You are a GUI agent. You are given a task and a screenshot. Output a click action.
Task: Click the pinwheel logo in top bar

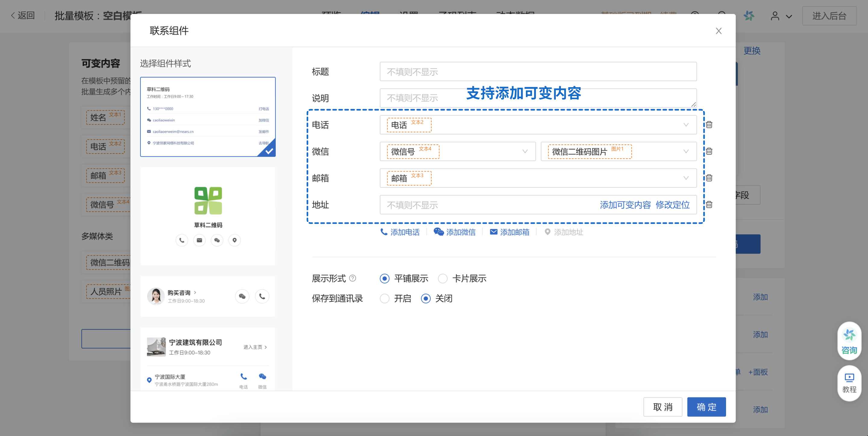click(x=749, y=15)
